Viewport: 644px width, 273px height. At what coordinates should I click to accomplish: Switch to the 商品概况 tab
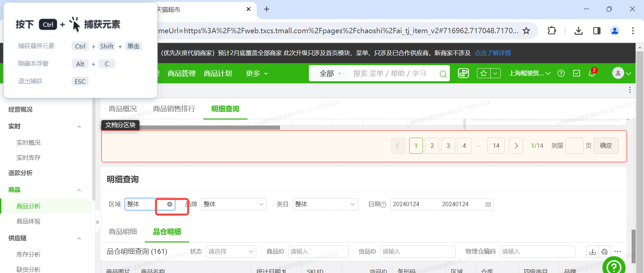coord(123,109)
